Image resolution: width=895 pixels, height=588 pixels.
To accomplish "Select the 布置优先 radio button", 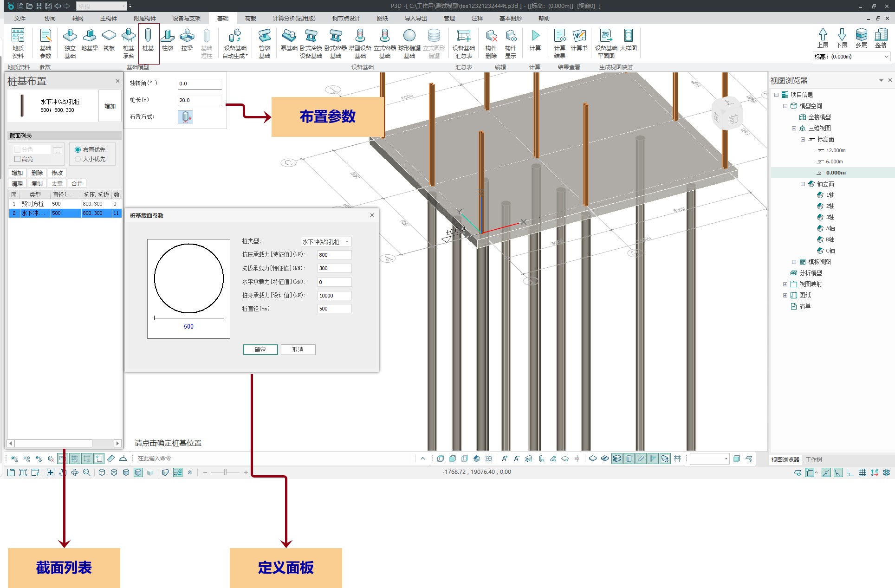I will [x=78, y=150].
